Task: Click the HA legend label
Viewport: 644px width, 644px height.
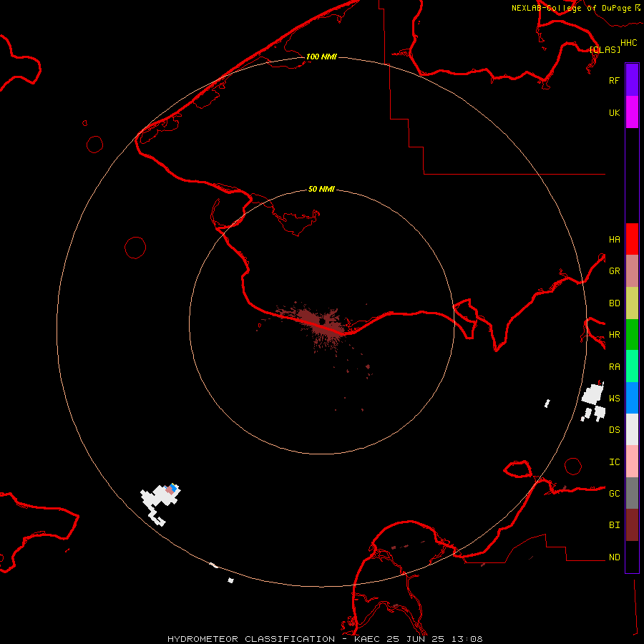Action: [x=614, y=239]
